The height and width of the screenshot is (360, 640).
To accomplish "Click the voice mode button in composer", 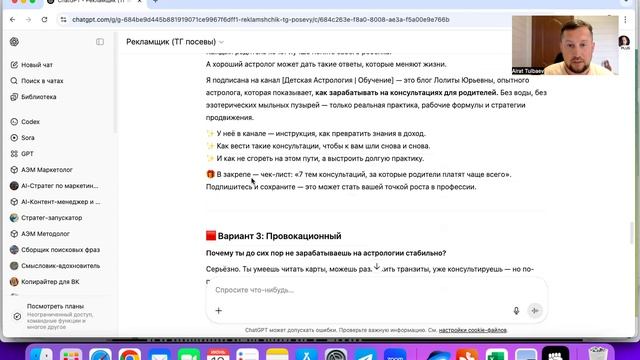I will click(535, 311).
